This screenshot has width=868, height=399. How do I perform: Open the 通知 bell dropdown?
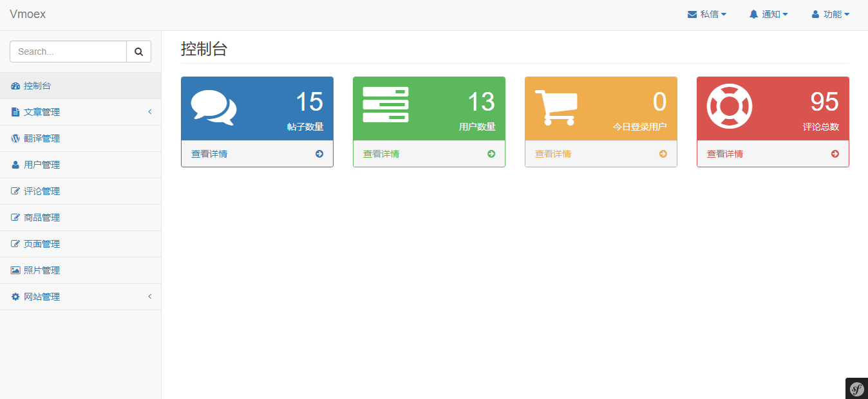[x=768, y=14]
